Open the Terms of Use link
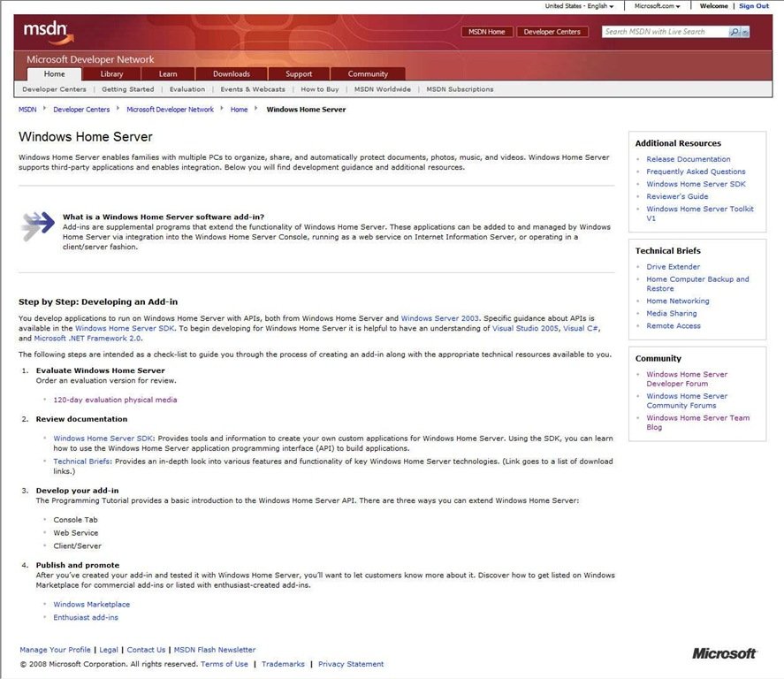This screenshot has width=784, height=679. tap(224, 665)
